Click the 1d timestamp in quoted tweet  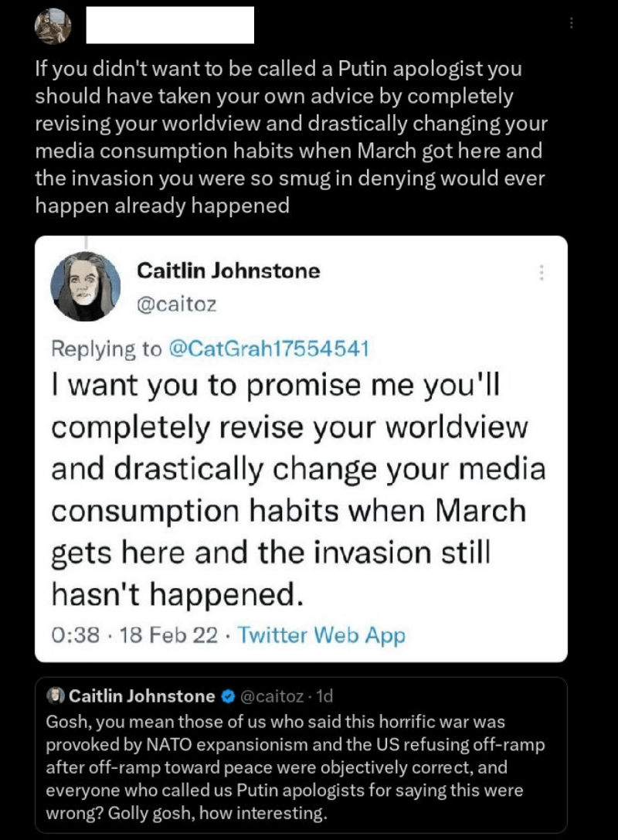coord(324,696)
